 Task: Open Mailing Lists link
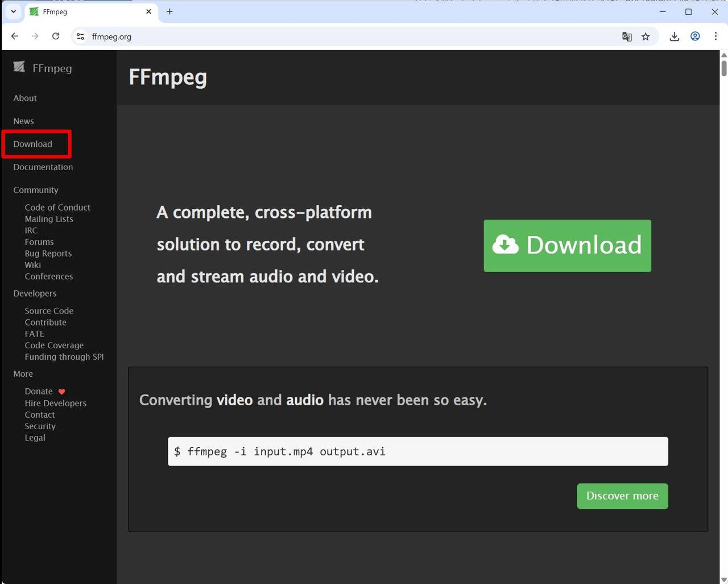[49, 219]
